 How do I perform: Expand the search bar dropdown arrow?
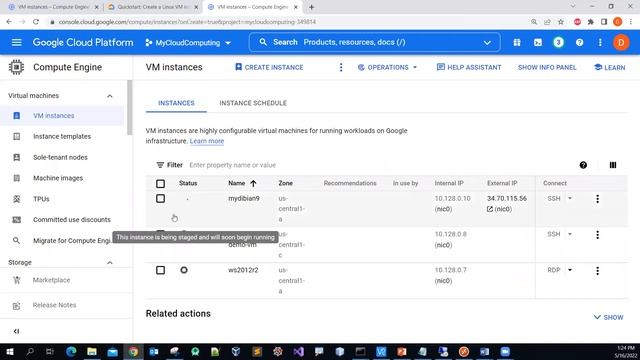pos(487,42)
